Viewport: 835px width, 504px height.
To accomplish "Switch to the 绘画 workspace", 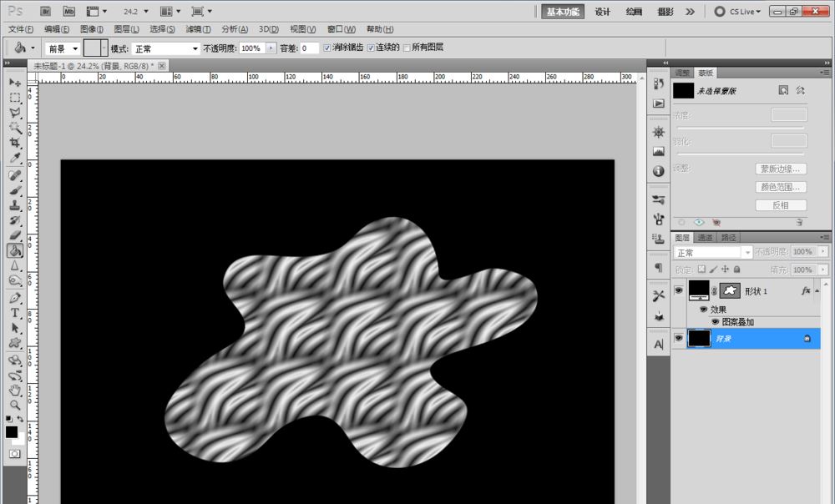I will coord(634,12).
